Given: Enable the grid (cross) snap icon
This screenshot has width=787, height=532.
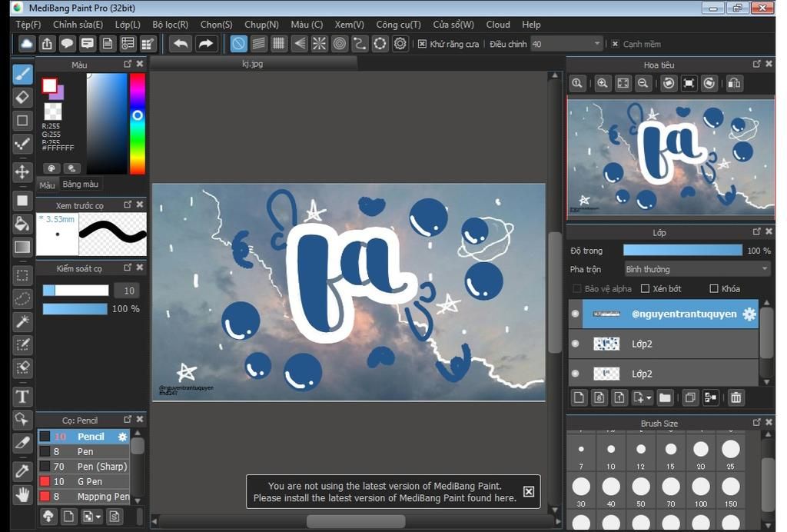Looking at the screenshot, I should (x=278, y=44).
